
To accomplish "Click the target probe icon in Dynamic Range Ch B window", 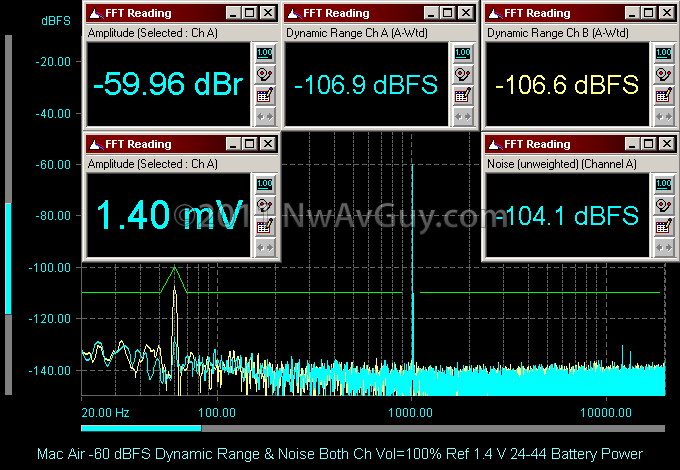I will tap(664, 75).
